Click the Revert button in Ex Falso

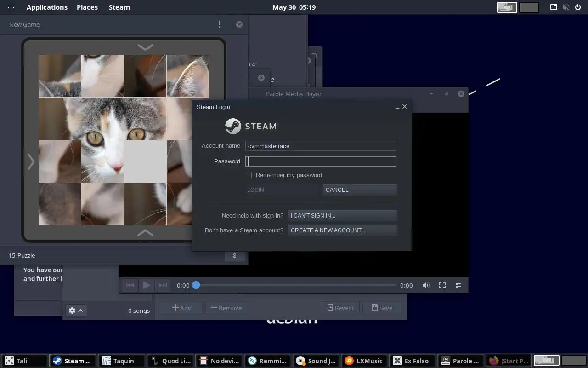tap(340, 308)
